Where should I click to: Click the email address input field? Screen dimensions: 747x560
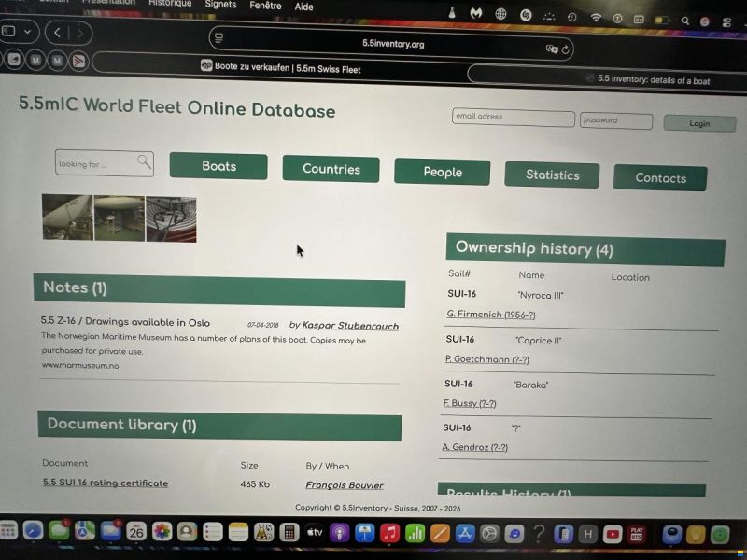[x=513, y=118]
